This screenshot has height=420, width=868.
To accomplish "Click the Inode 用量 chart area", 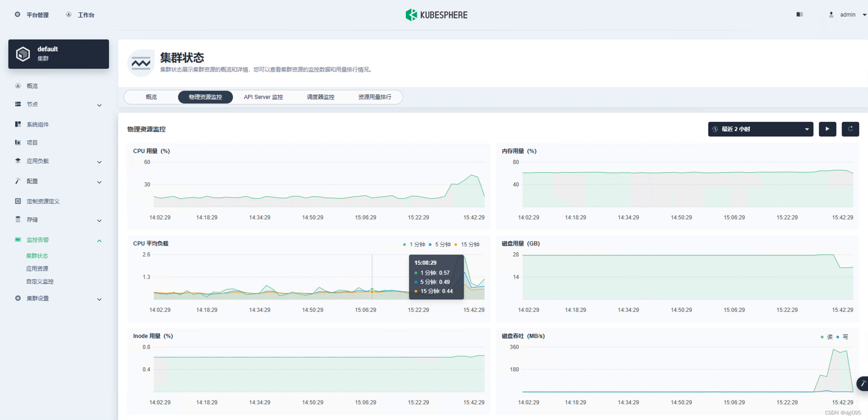I will (x=319, y=370).
